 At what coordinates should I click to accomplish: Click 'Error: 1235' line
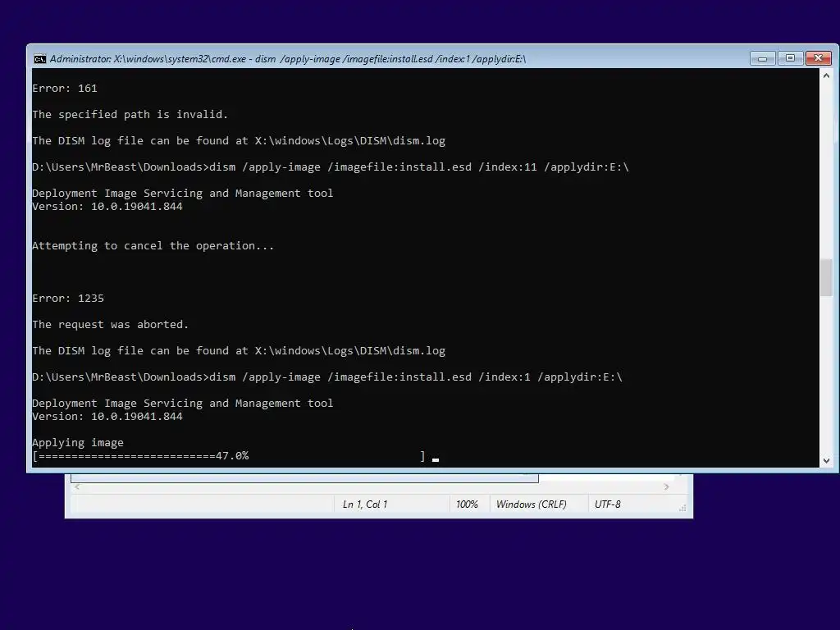coord(68,299)
